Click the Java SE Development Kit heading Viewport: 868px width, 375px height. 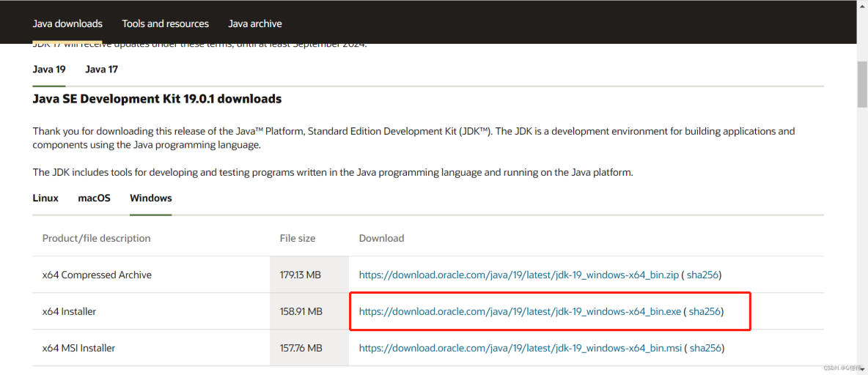[157, 99]
